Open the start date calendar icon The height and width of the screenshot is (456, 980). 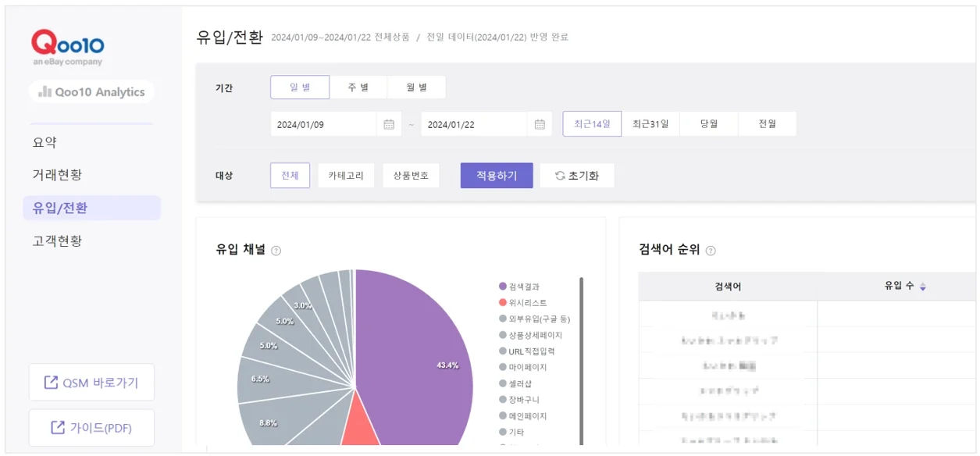389,124
